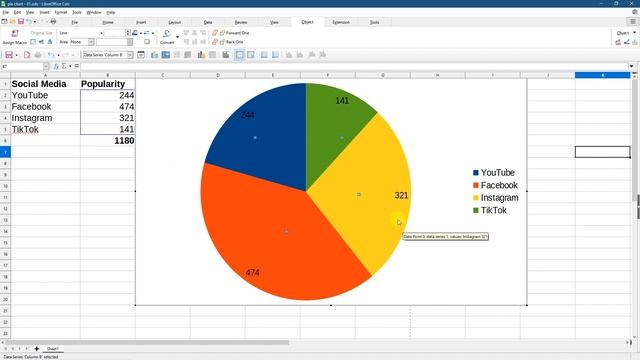Open the Data Series Column B element dropdown
The height and width of the screenshot is (360, 640).
tap(130, 55)
